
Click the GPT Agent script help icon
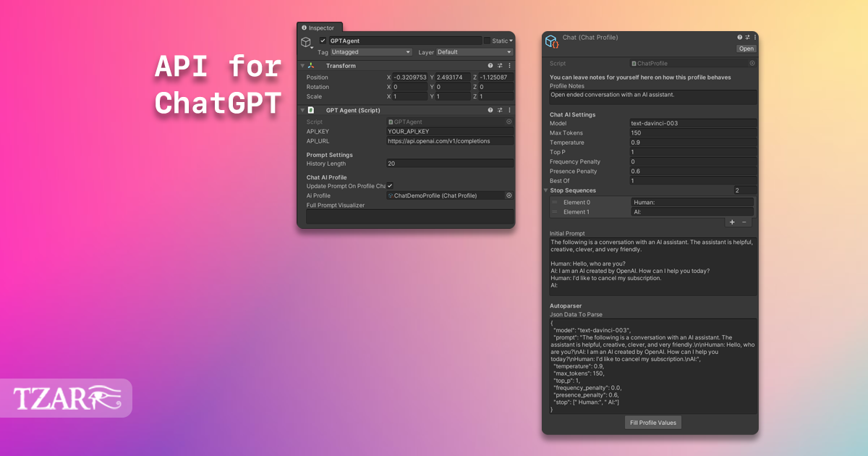pos(490,111)
